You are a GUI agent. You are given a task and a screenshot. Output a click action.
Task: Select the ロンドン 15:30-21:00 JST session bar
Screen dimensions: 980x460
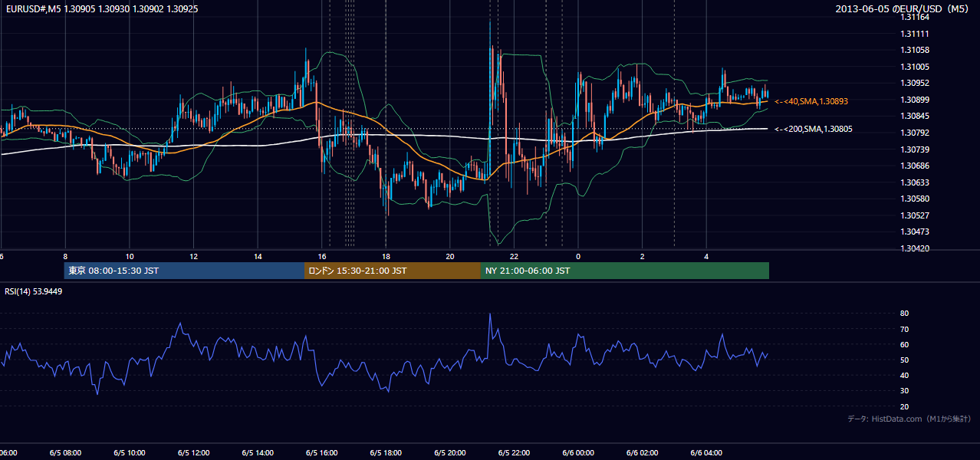[393, 271]
